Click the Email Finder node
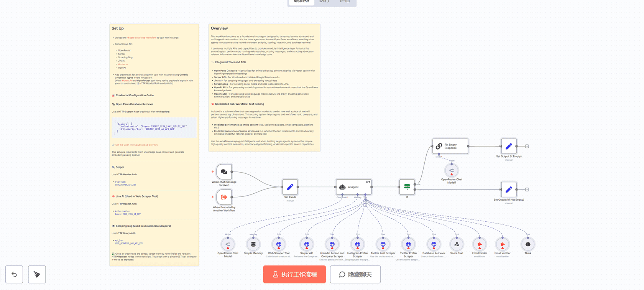The image size is (644, 290). [x=480, y=244]
